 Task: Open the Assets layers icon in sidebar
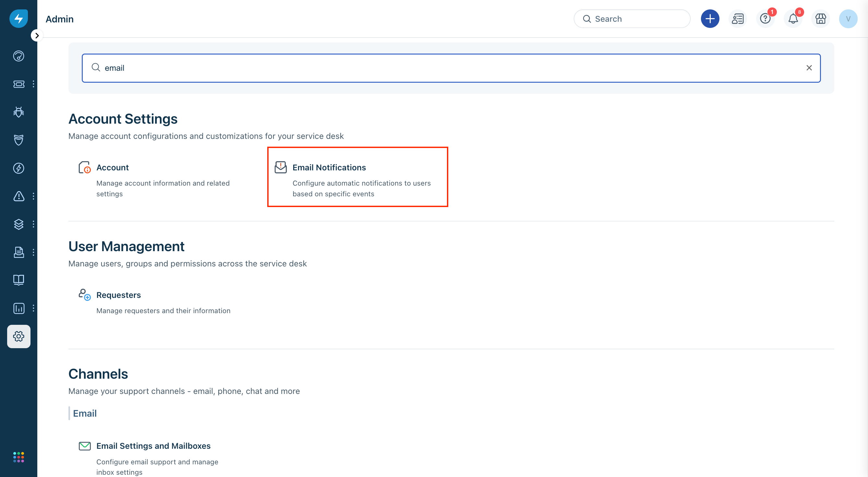click(x=18, y=224)
